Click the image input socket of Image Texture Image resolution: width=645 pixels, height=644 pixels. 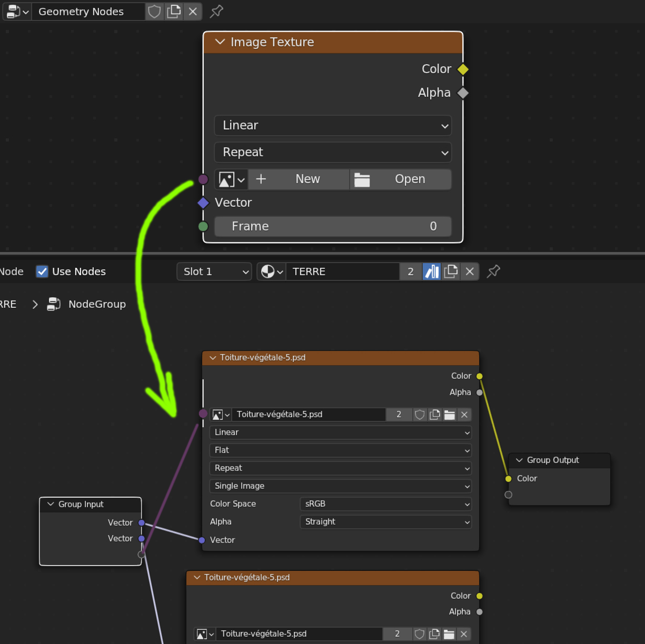pos(203,179)
